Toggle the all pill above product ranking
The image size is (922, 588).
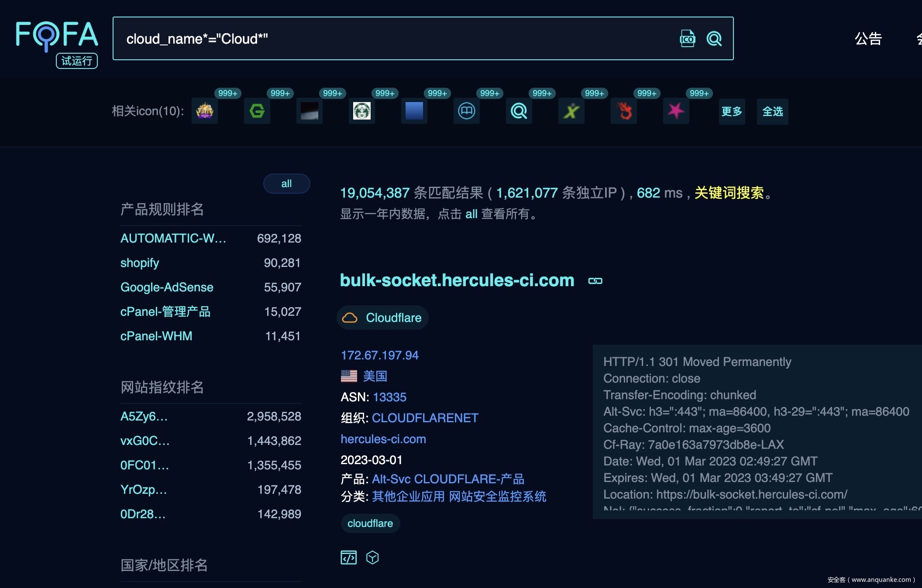tap(286, 184)
